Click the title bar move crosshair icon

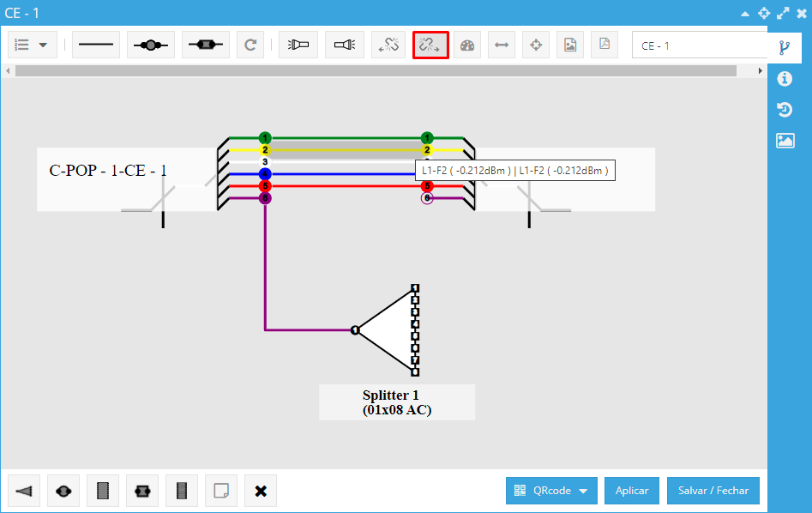(764, 13)
